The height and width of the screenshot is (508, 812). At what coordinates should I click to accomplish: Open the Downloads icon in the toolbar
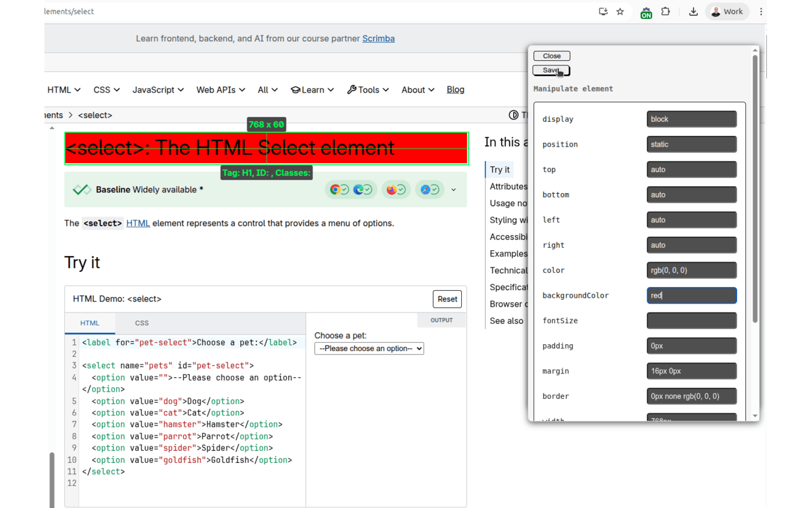pos(693,11)
